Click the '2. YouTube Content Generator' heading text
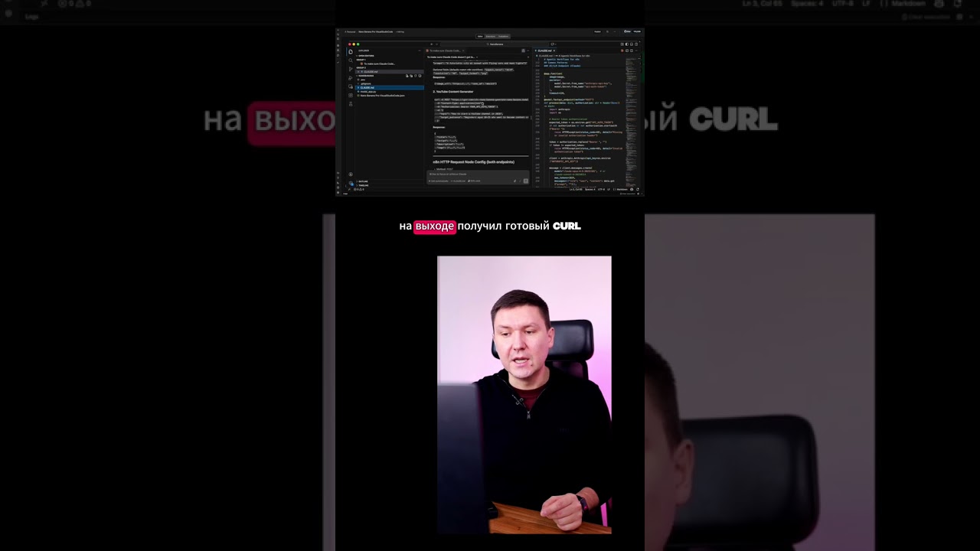This screenshot has height=551, width=980. coord(453,92)
